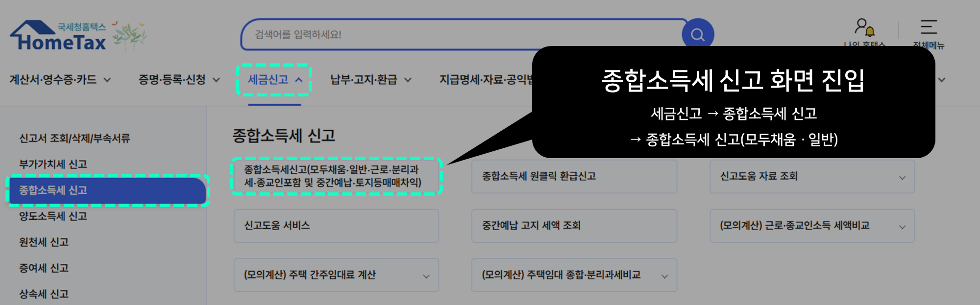Expand the 신고도움 자료 조회 dropdown
980x305 pixels.
coord(812,176)
